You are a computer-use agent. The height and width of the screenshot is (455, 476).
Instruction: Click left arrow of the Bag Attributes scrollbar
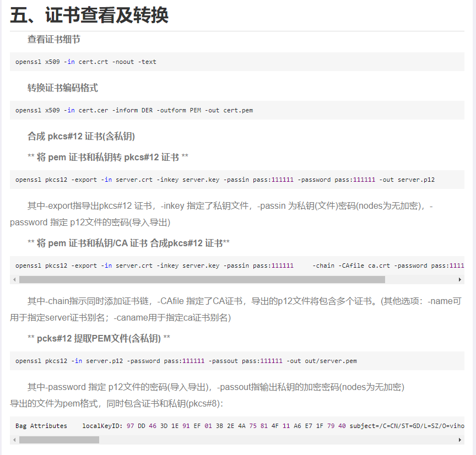[14, 440]
